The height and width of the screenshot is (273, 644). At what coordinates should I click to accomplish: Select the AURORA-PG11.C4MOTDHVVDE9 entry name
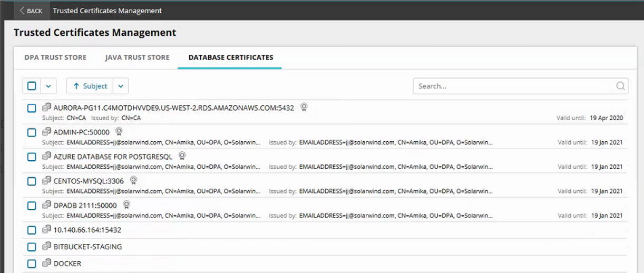[174, 108]
